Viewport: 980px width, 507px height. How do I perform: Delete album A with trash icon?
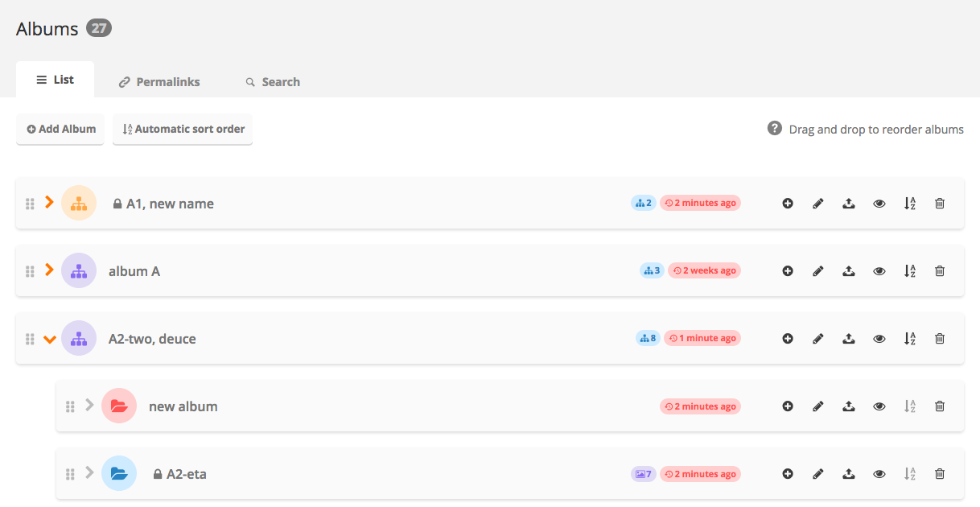coord(939,271)
